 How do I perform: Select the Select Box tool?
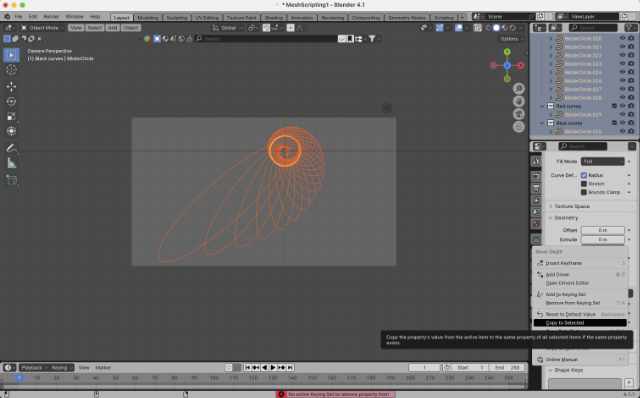11,55
